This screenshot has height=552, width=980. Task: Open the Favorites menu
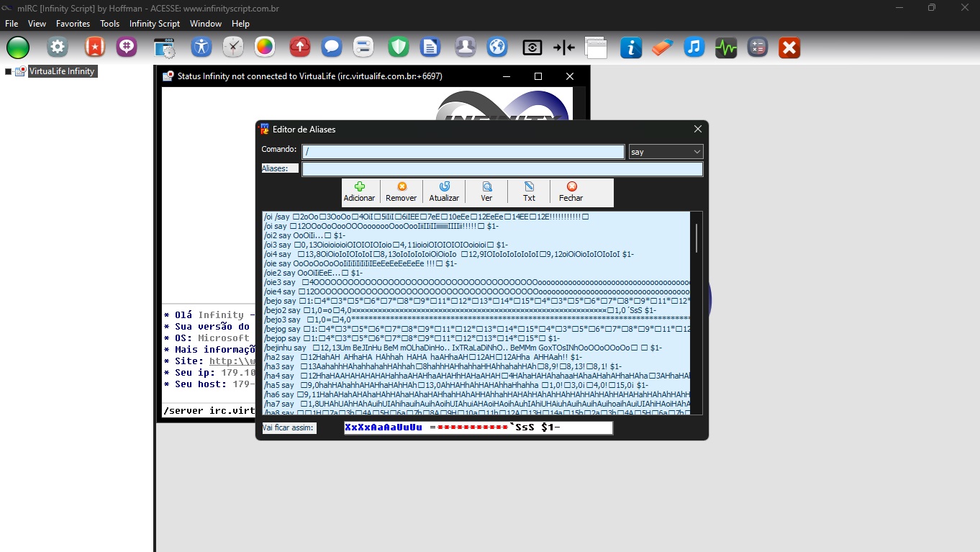coord(73,24)
